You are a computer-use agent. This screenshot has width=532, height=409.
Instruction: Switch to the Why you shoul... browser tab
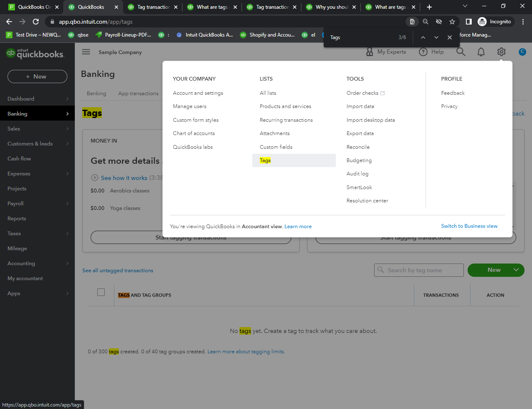click(x=331, y=7)
